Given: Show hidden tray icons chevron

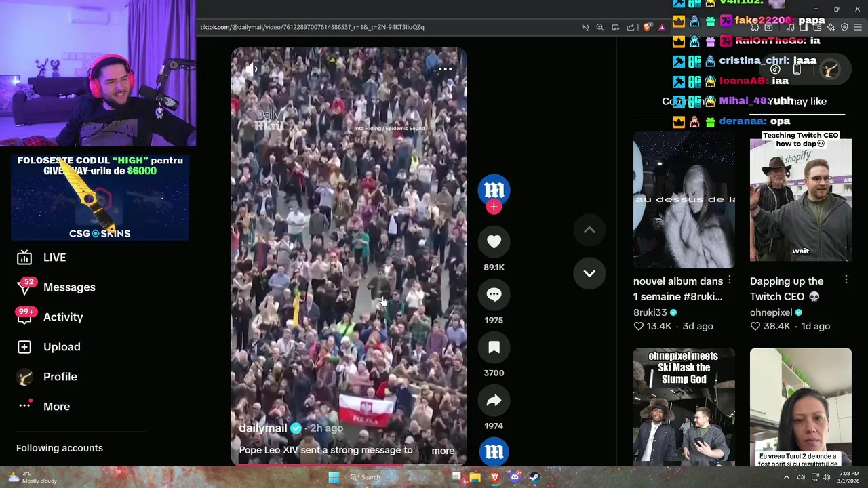Looking at the screenshot, I should tap(787, 477).
